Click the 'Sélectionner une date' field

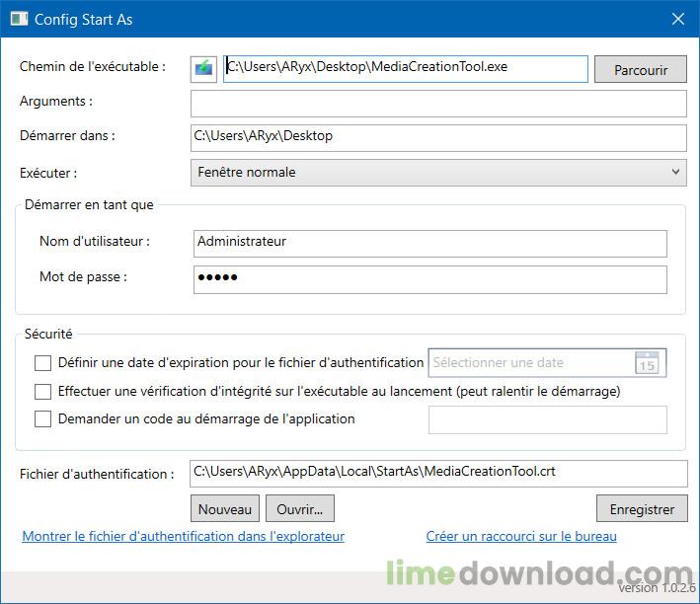(x=528, y=363)
